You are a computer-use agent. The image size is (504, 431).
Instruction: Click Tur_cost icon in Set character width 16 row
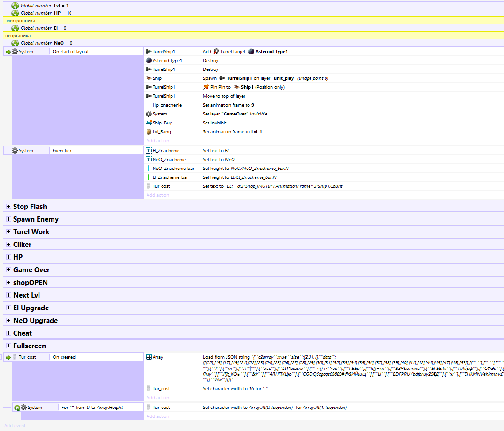point(148,389)
